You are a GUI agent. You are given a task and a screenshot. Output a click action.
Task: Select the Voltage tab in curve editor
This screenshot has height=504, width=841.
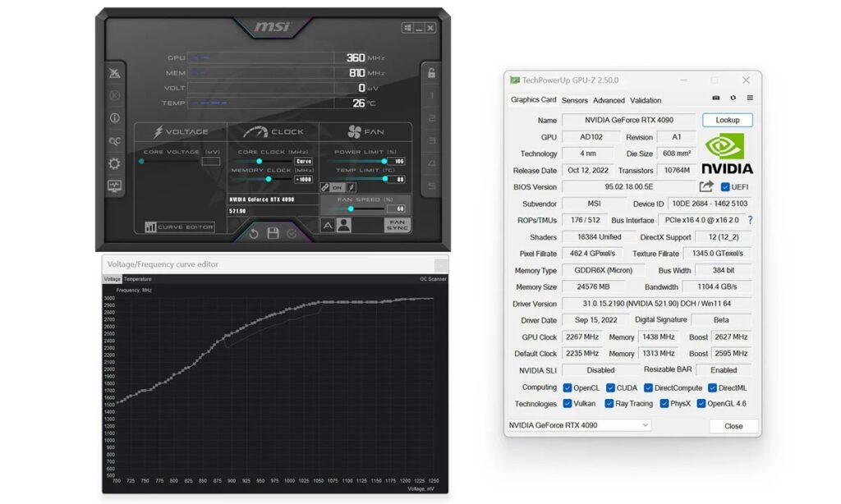pyautogui.click(x=112, y=279)
